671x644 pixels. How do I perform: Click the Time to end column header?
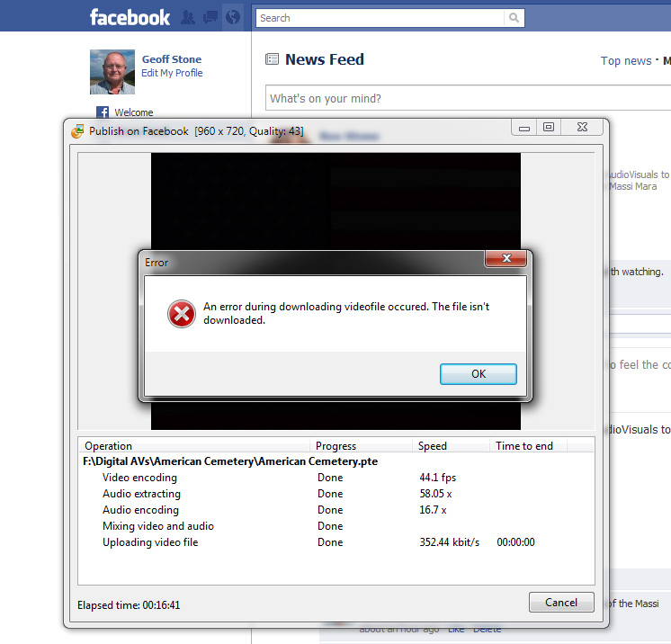coord(528,446)
